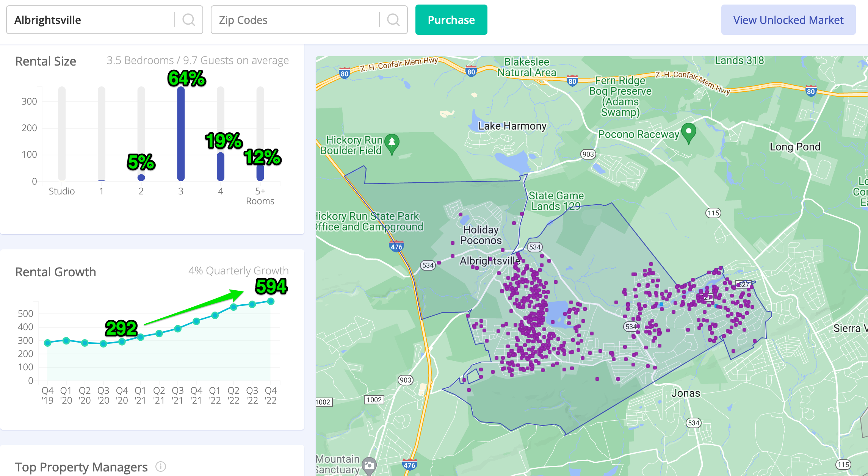The image size is (868, 476).
Task: Click the I-476 shield near Hickory Run
Action: click(x=396, y=247)
